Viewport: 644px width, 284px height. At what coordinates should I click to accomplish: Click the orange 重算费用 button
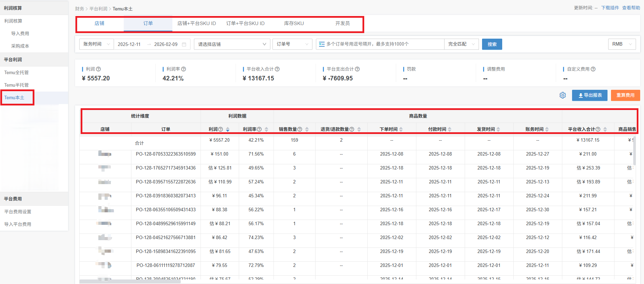click(x=625, y=95)
